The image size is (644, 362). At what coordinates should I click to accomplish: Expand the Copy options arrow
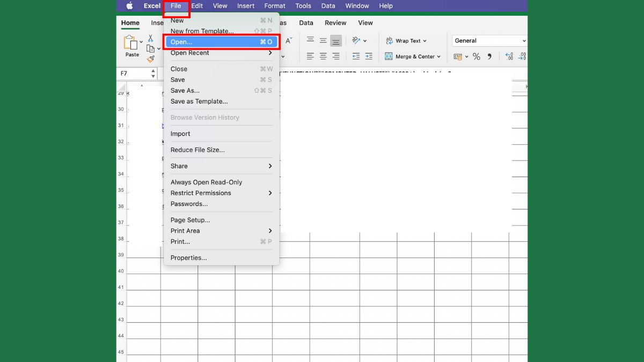click(x=159, y=49)
